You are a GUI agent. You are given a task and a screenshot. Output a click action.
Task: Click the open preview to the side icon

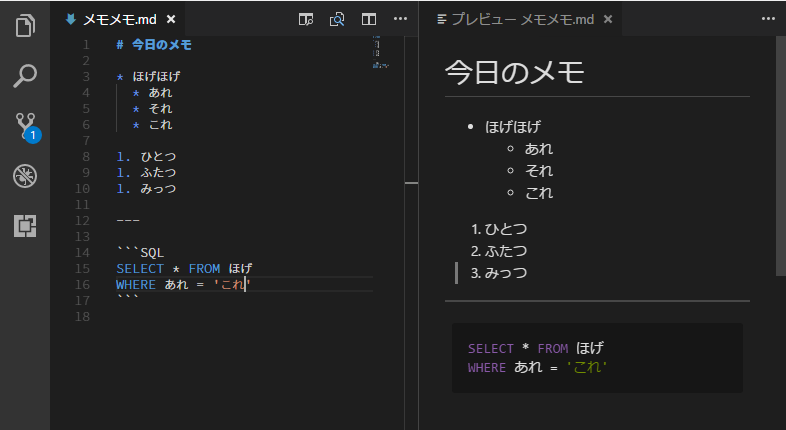[x=306, y=19]
